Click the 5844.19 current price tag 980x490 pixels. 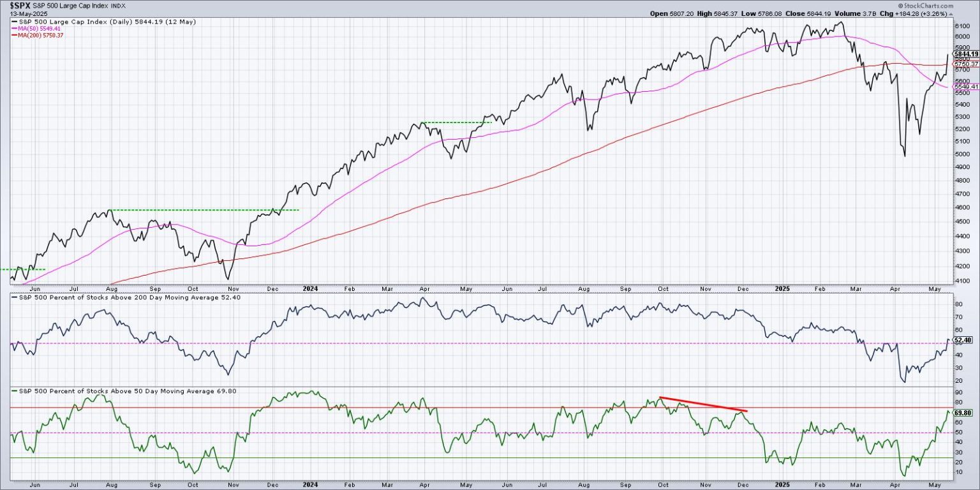(x=966, y=54)
